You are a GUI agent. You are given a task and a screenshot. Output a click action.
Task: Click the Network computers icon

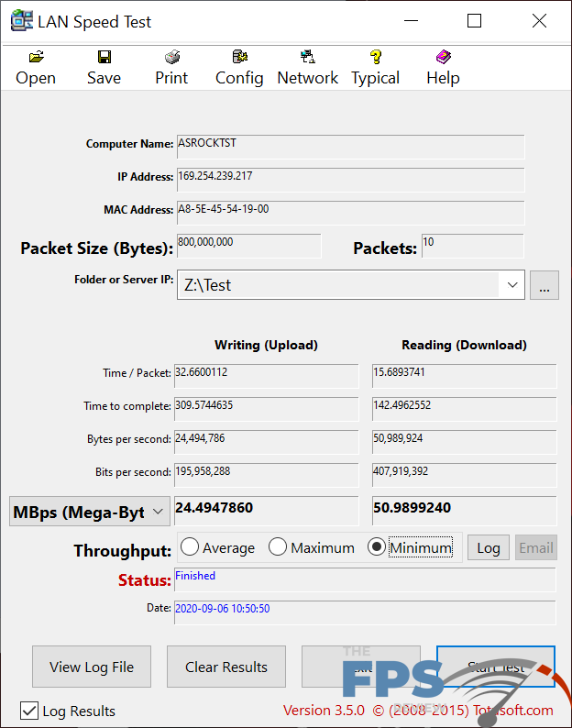pos(308,57)
